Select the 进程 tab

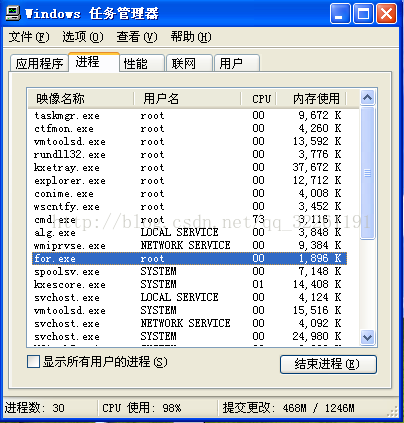(94, 62)
